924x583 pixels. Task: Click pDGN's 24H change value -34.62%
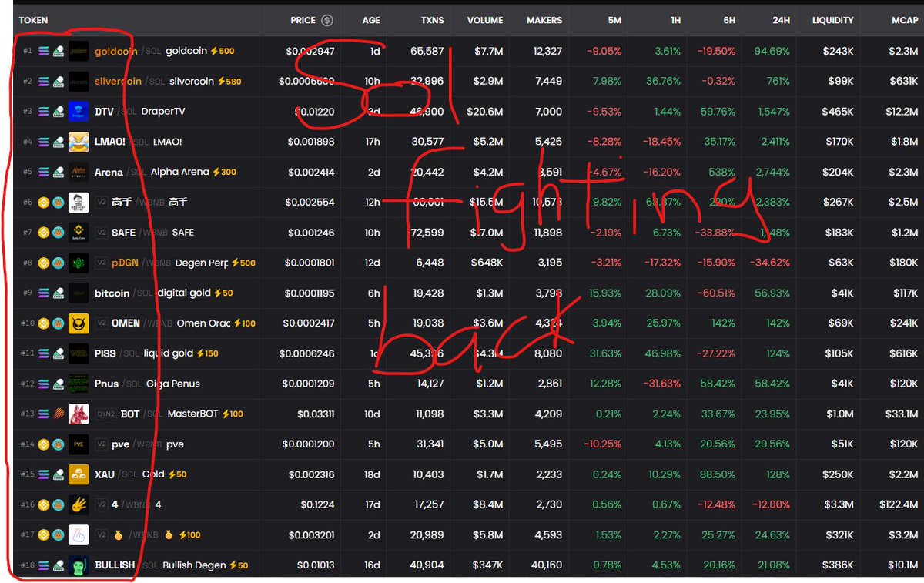(771, 263)
